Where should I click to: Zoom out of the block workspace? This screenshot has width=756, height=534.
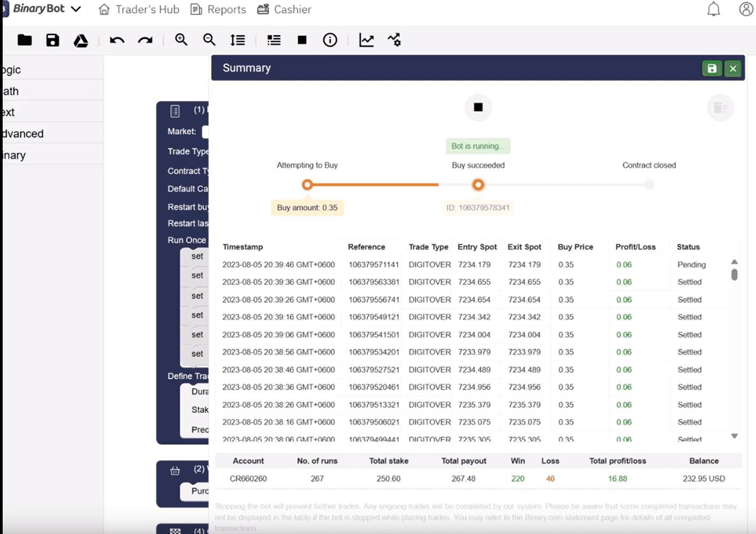[x=209, y=40]
